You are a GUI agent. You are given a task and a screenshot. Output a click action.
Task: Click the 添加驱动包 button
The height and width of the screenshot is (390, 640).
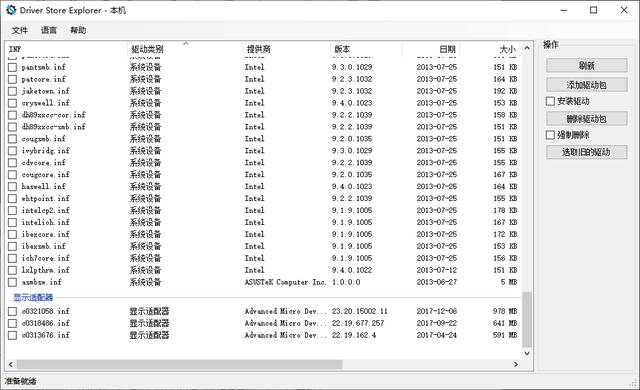coord(587,85)
